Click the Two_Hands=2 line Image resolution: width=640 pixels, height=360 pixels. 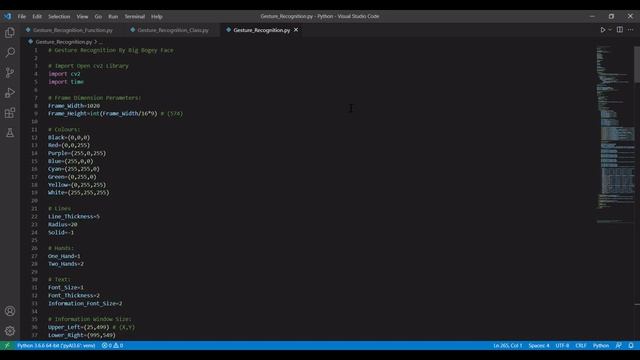coord(66,264)
